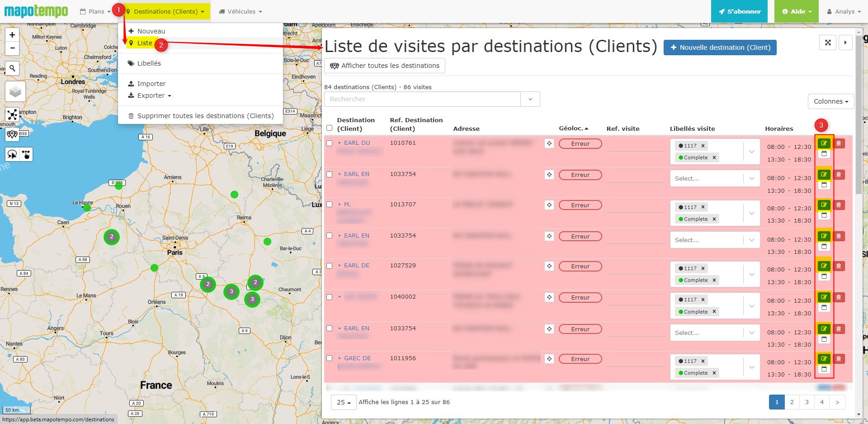Click into the Rechercher search field
This screenshot has width=868, height=424.
coord(422,99)
